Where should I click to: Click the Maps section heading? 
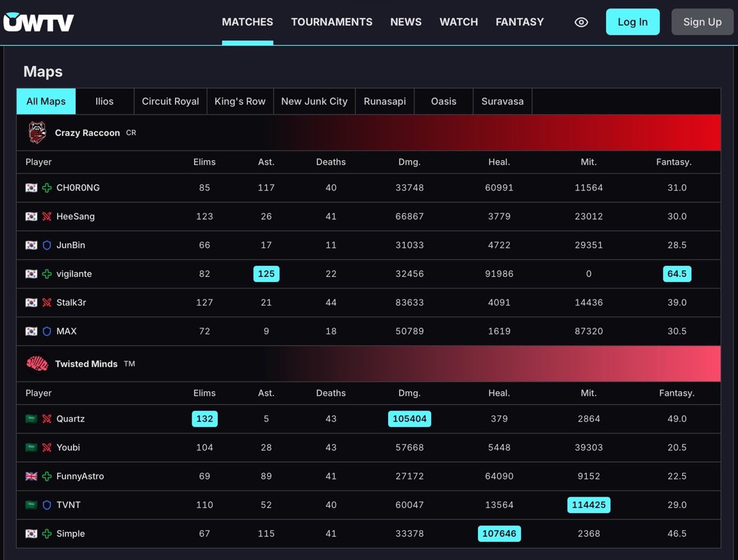point(43,72)
